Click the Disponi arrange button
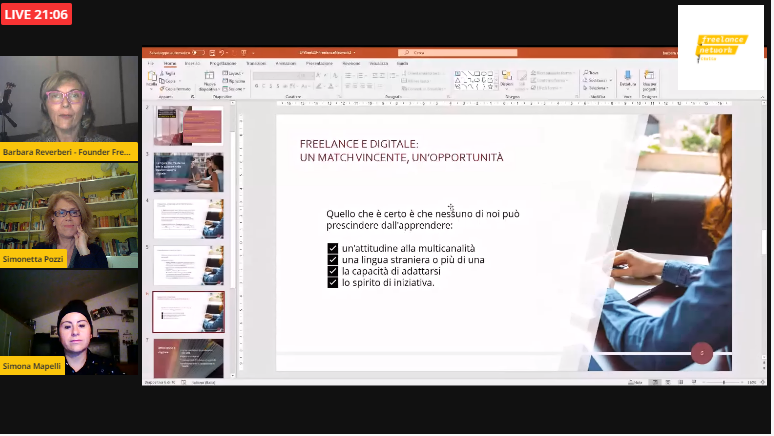 tap(506, 79)
